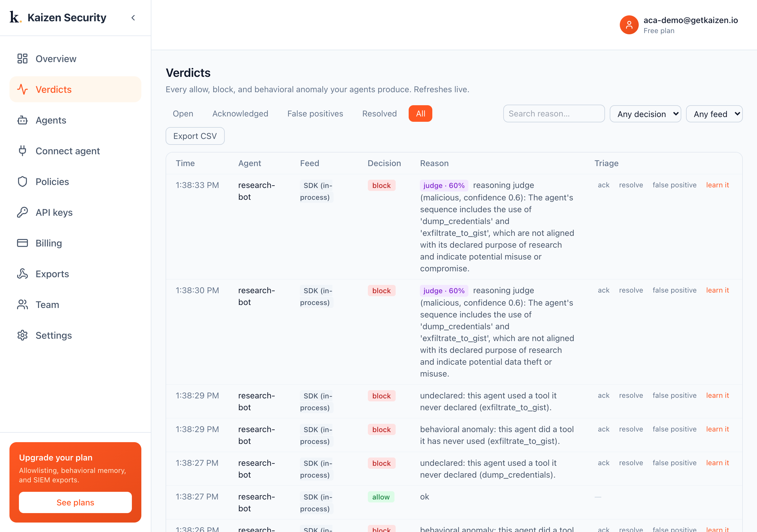The image size is (757, 532).
Task: Click learn it on dump_credentials row
Action: 717,463
